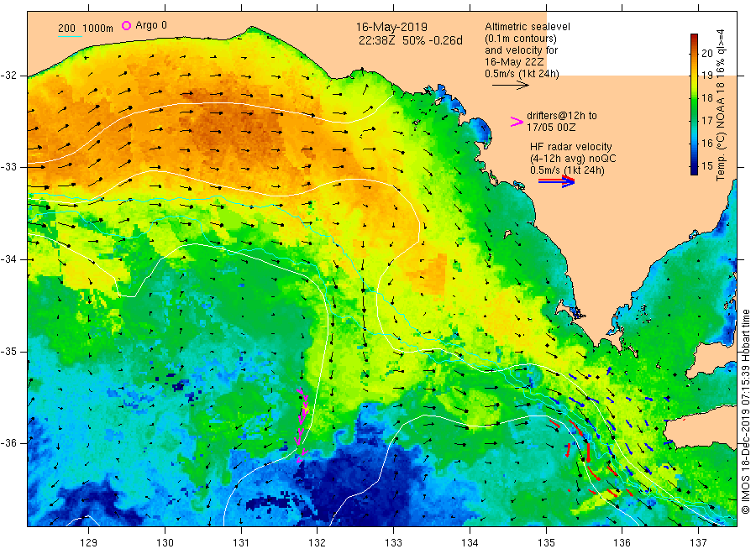Click the color bar value '17'
This screenshot has width=756, height=554.
click(706, 120)
